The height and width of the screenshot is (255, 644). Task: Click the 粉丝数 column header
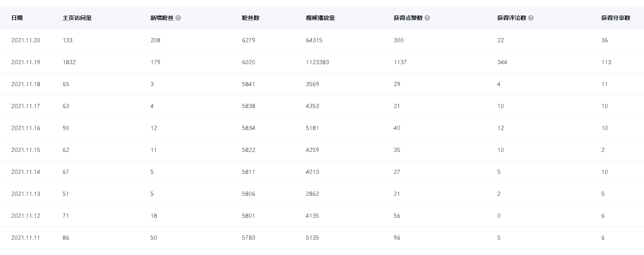(x=250, y=18)
